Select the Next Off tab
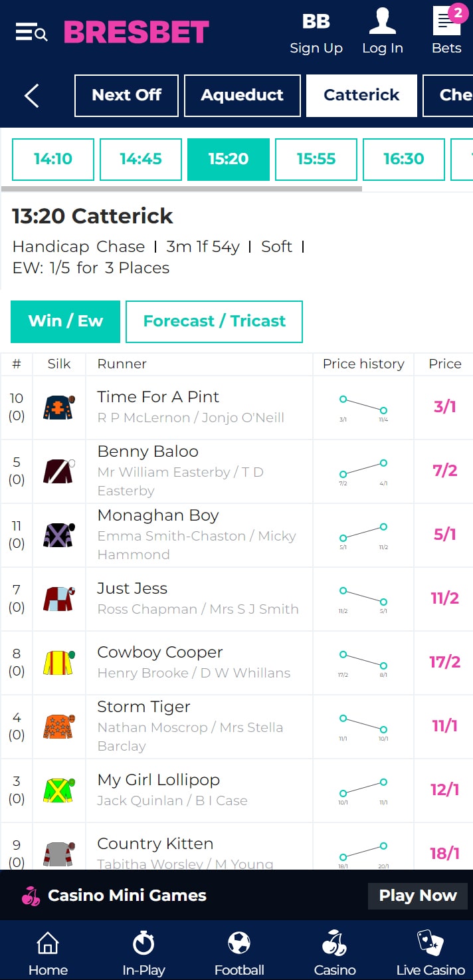 pyautogui.click(x=126, y=95)
